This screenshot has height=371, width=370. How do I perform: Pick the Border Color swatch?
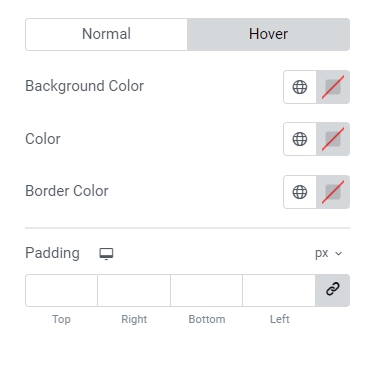[333, 192]
